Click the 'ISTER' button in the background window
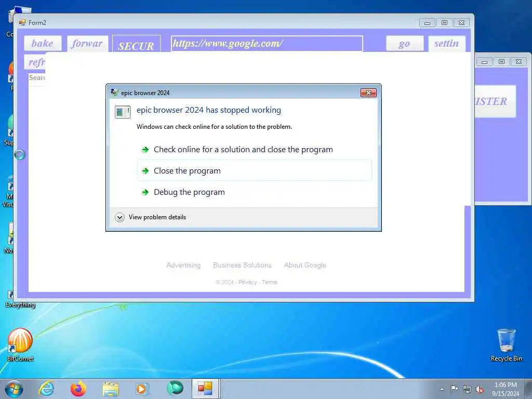This screenshot has height=399, width=532. pyautogui.click(x=495, y=101)
